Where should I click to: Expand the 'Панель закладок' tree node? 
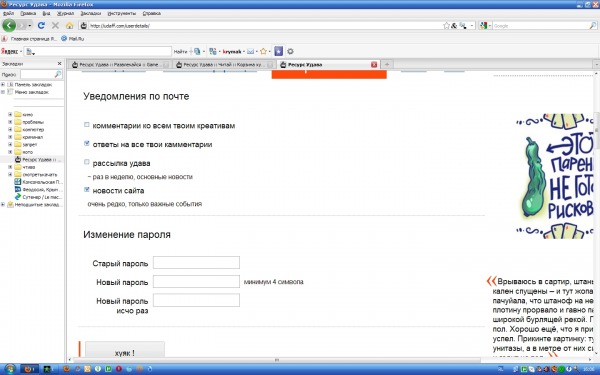pos(3,85)
